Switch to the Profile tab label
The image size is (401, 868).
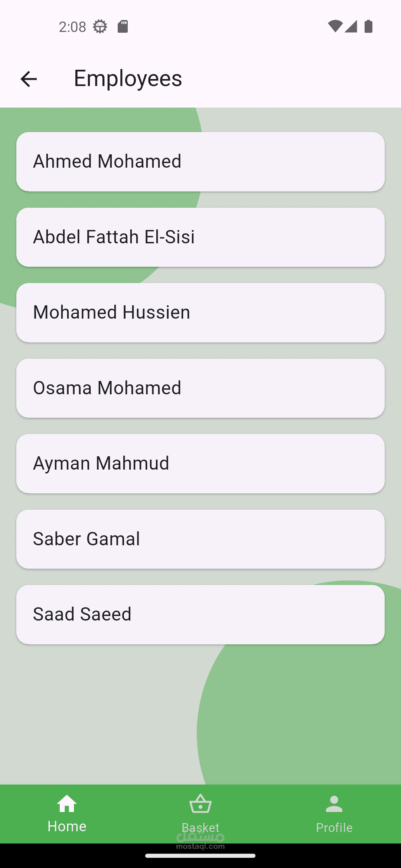tap(334, 828)
